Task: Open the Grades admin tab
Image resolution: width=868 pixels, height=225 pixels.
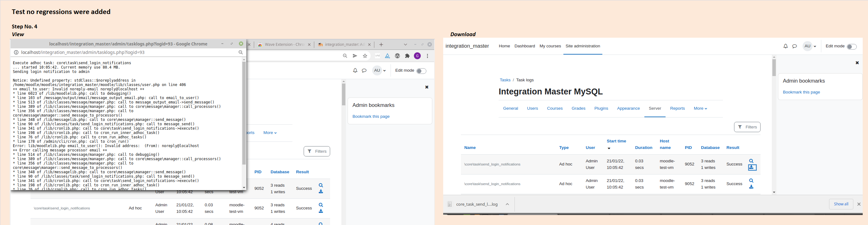Action: (578, 109)
